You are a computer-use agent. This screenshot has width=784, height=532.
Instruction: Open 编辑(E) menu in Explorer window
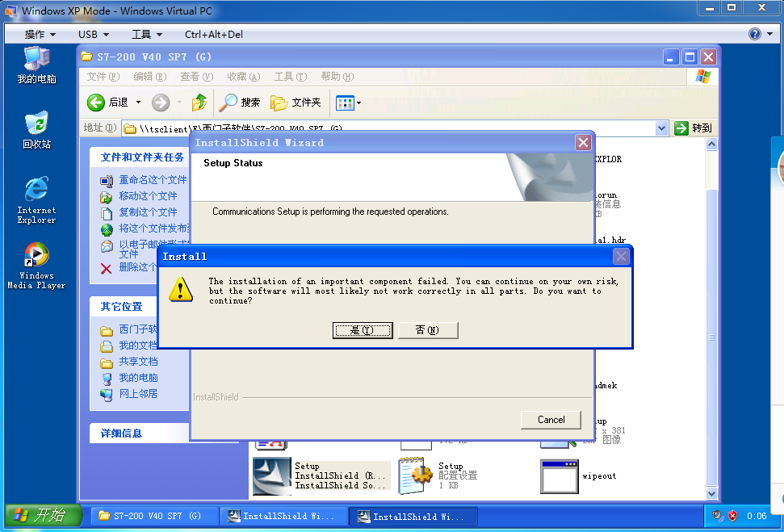(x=150, y=77)
